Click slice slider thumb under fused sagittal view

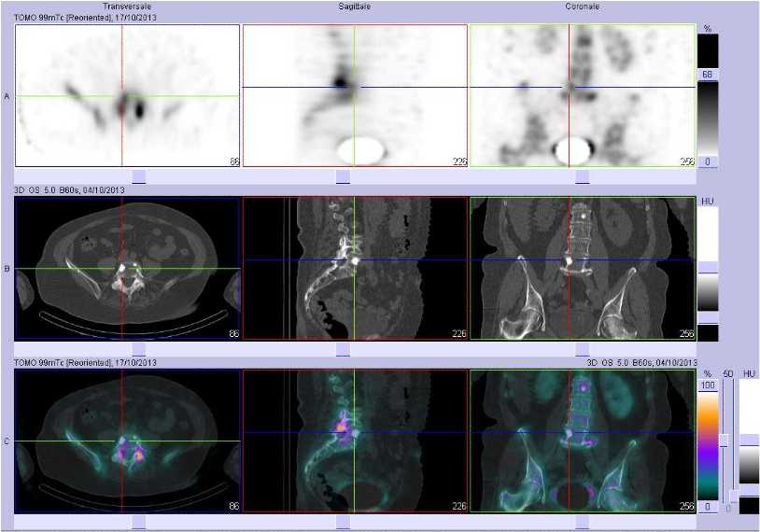[343, 522]
